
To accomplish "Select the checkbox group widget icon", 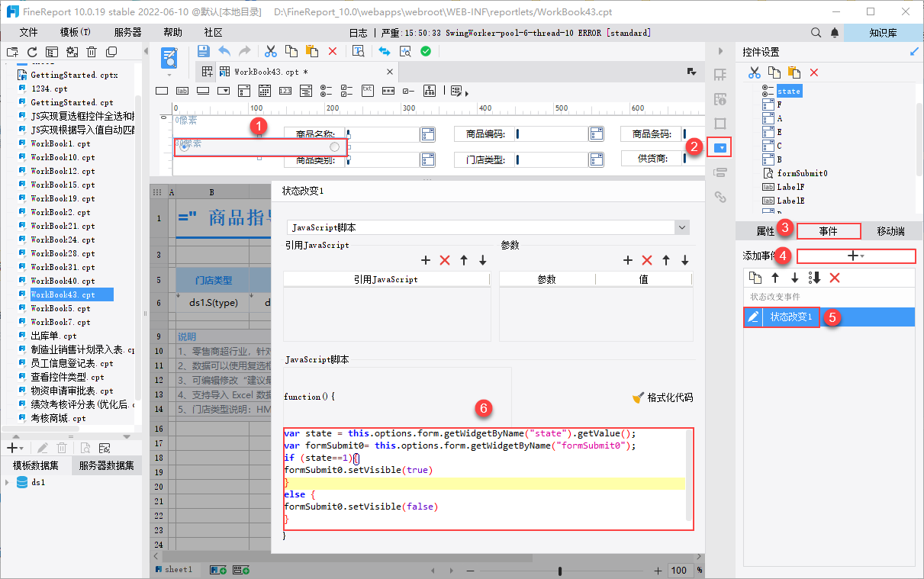I will click(x=346, y=91).
